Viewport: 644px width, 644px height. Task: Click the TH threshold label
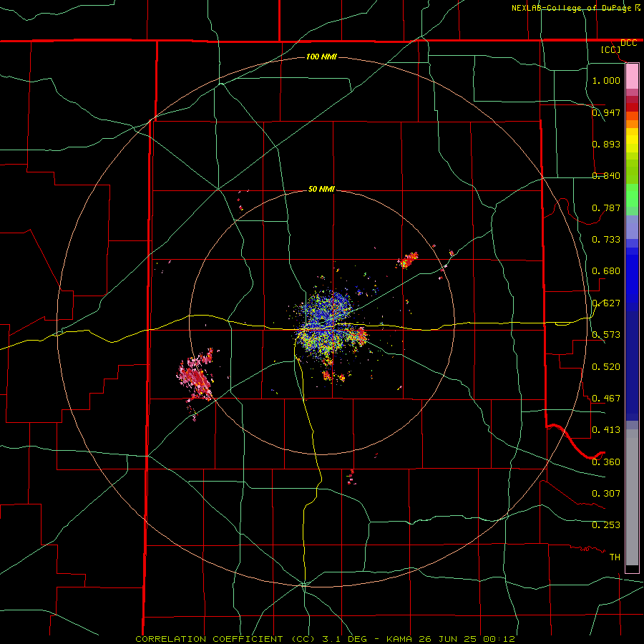coord(615,557)
